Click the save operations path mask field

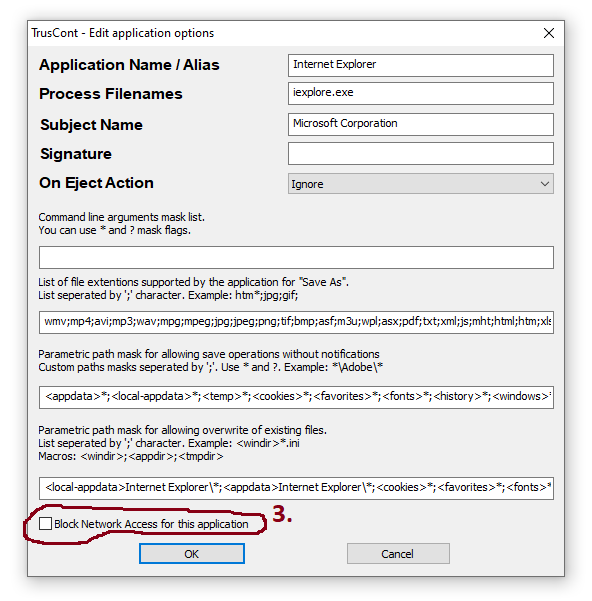click(296, 397)
